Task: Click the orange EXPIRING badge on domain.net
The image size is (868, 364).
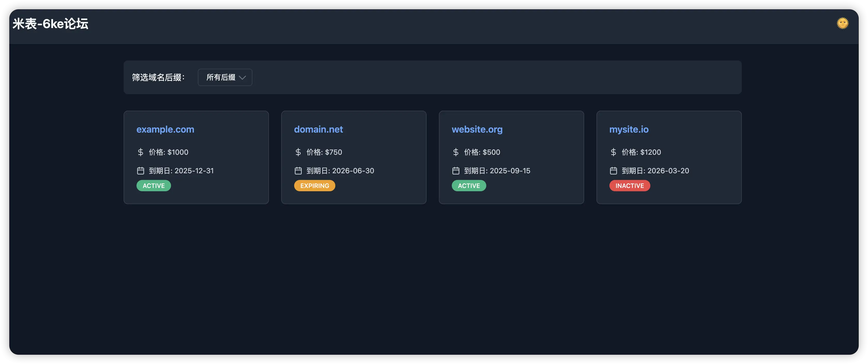Action: 314,186
